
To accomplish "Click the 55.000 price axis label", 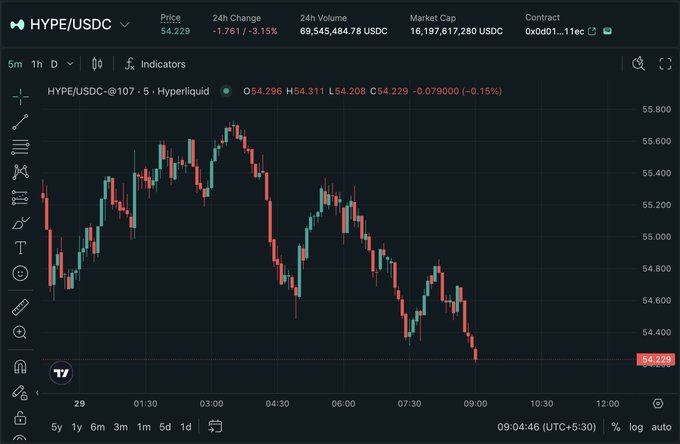I will tap(656, 237).
